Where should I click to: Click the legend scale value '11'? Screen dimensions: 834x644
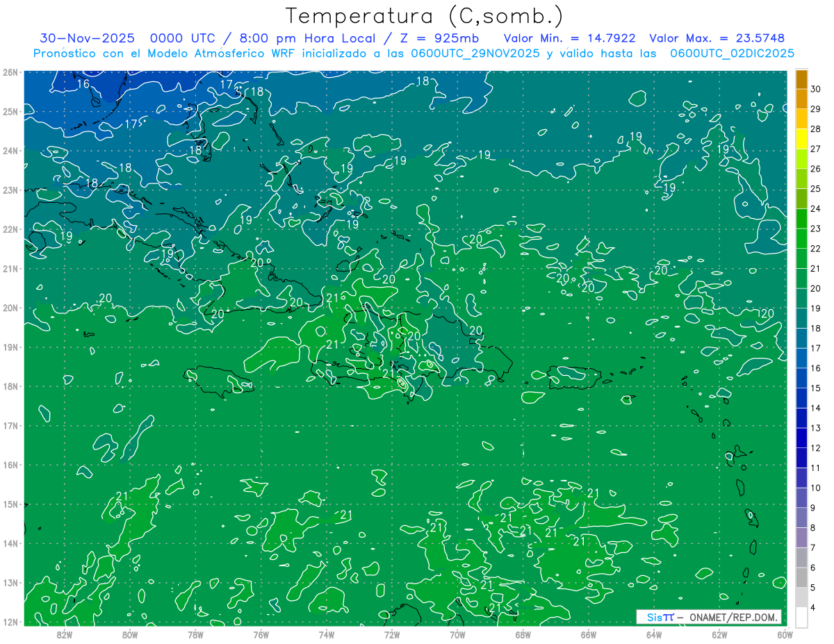[x=815, y=468]
